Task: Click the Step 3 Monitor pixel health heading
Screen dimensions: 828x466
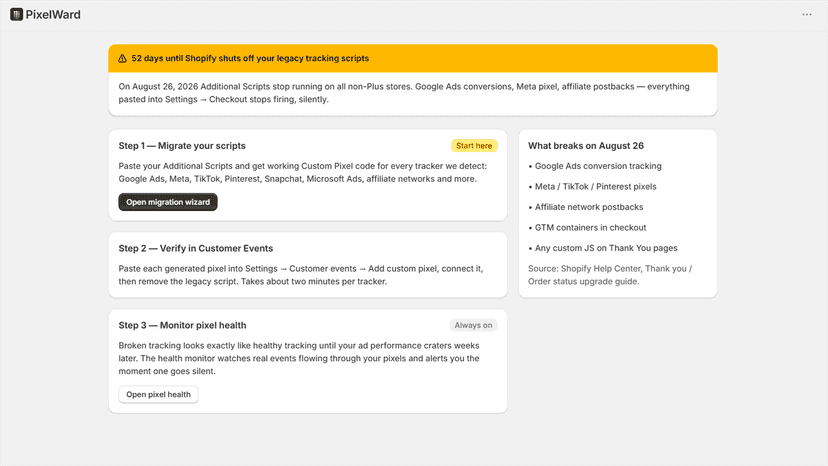Action: (x=182, y=325)
